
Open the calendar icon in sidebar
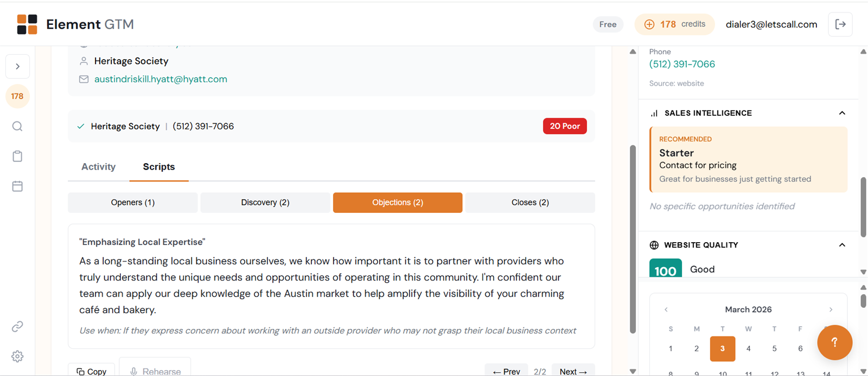(17, 186)
